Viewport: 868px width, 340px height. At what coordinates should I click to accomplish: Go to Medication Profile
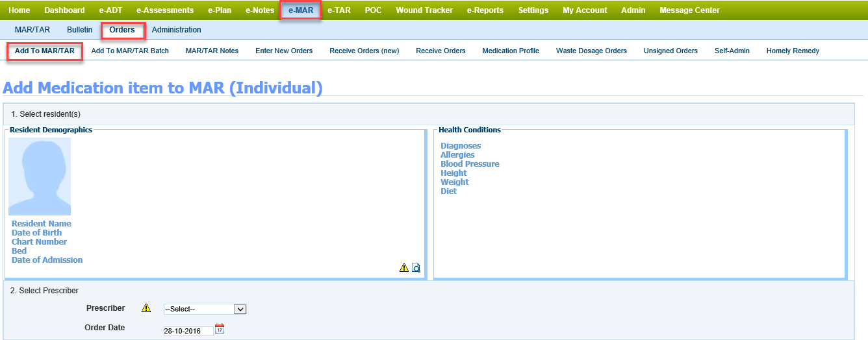tap(511, 51)
